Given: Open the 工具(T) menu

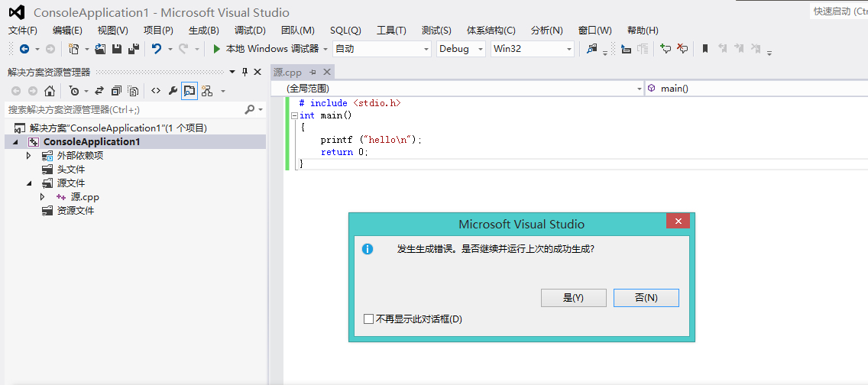Looking at the screenshot, I should click(x=391, y=31).
